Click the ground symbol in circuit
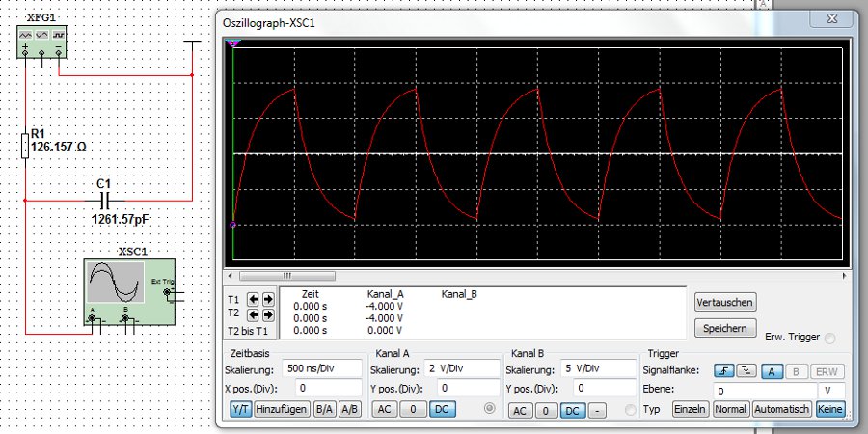Viewport: 868px width, 434px height. click(x=193, y=42)
